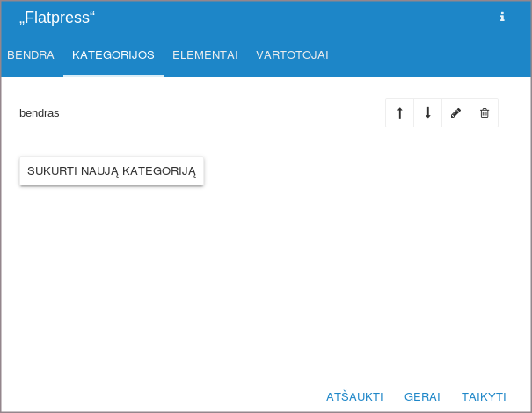Move the bendras category down
This screenshot has height=413, width=532.
point(428,112)
